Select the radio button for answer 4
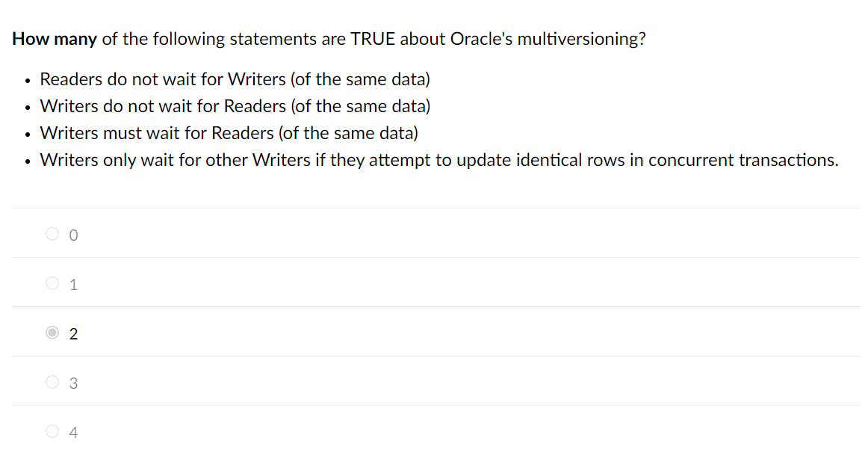Image resolution: width=868 pixels, height=465 pixels. tap(52, 431)
